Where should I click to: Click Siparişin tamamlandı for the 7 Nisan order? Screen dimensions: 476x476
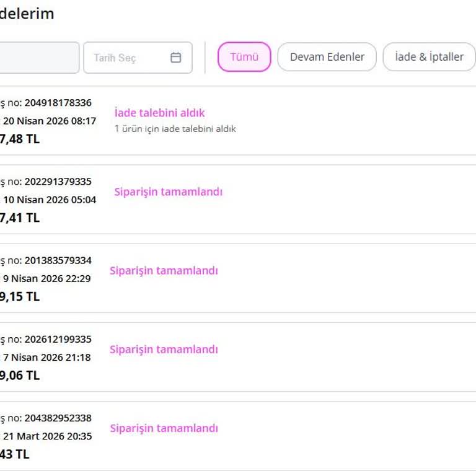pos(164,349)
